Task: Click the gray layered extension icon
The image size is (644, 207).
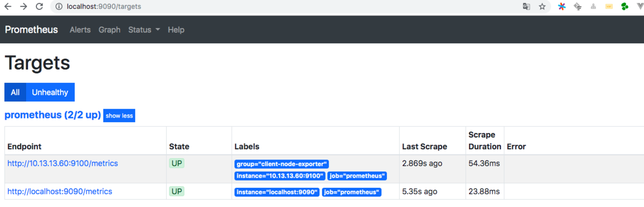Action: 578,7
